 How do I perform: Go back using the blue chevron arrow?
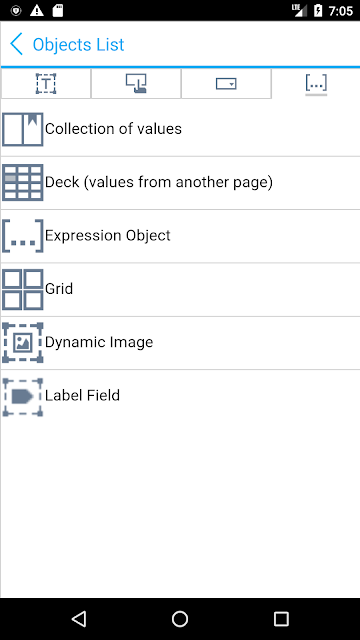click(17, 44)
